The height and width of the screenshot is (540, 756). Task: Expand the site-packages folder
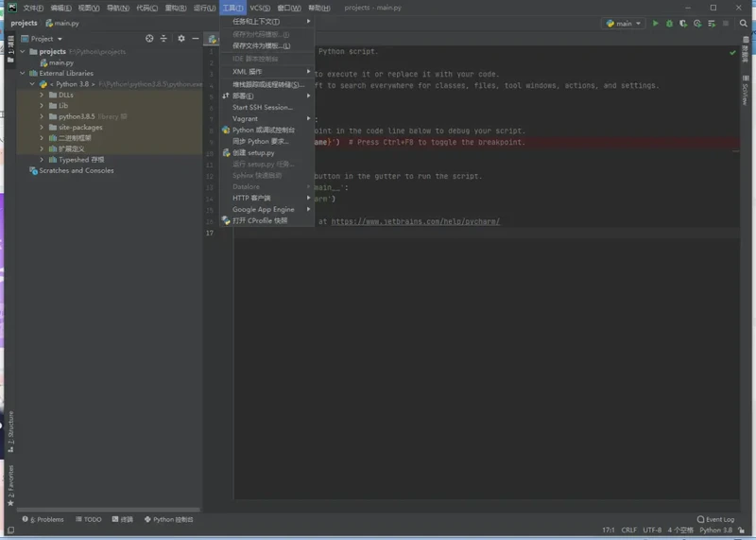click(42, 127)
